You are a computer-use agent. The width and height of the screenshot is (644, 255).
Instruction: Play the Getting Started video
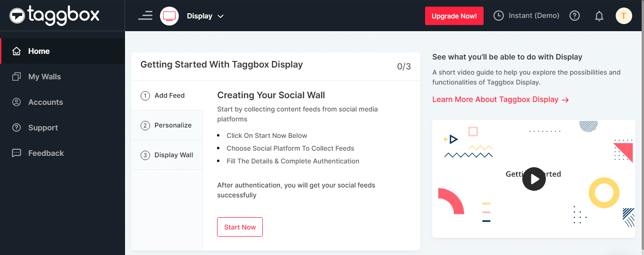[x=534, y=179]
